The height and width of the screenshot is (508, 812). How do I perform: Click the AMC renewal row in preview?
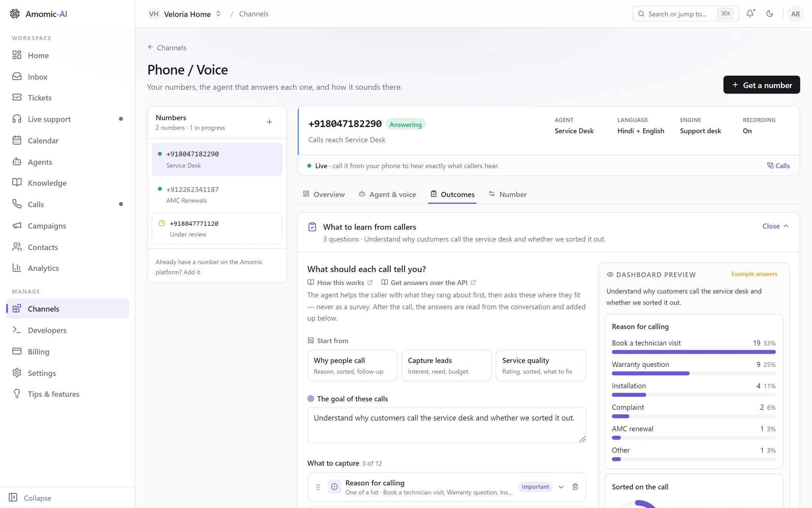pyautogui.click(x=694, y=432)
